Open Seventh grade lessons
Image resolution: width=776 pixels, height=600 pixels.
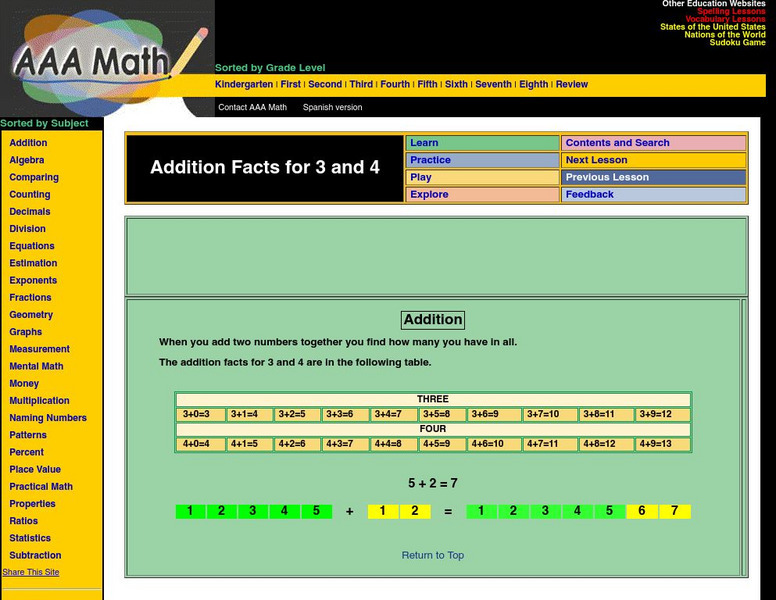[x=493, y=84]
